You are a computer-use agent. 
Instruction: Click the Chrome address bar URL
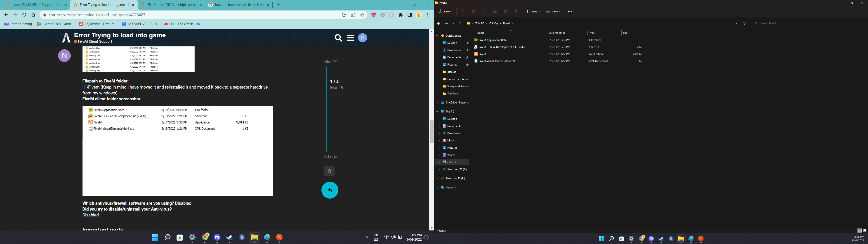point(97,15)
